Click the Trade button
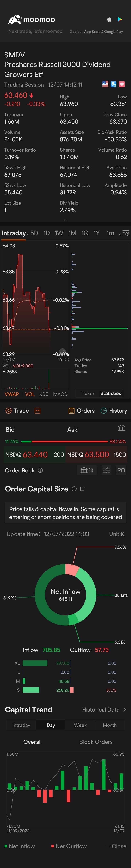The image size is (131, 868). (x=17, y=410)
